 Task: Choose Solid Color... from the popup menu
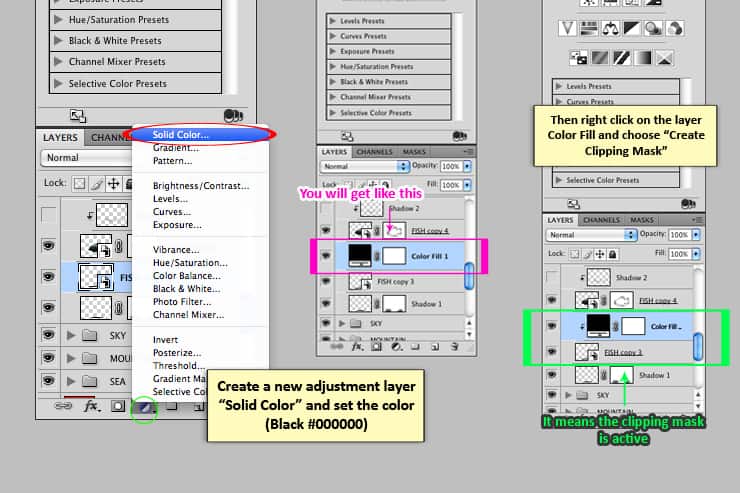pyautogui.click(x=182, y=135)
